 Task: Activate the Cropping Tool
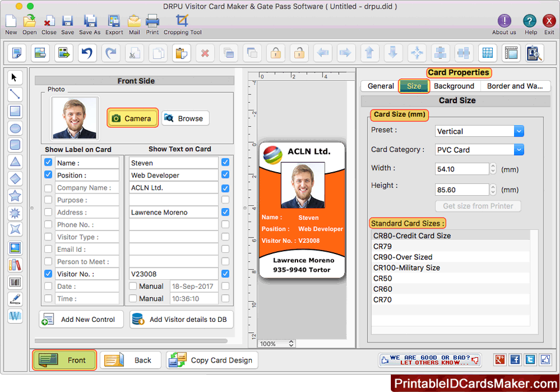[x=182, y=21]
